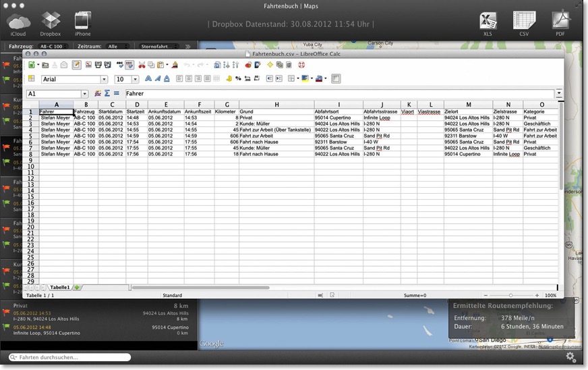Image resolution: width=588 pixels, height=370 pixels.
Task: Open the font size 10 dropdown
Action: click(136, 79)
